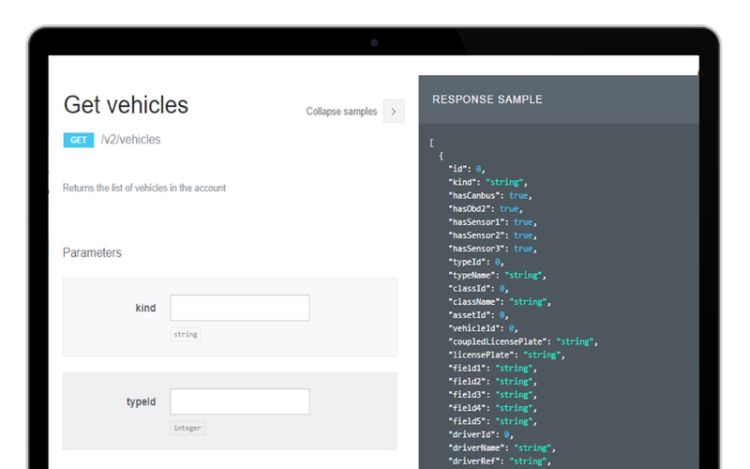Click the "hasObd2" line in response sample

click(485, 210)
